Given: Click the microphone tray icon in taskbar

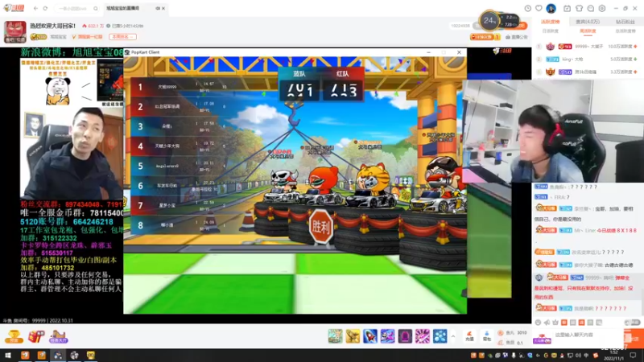Looking at the screenshot, I should click(x=514, y=356).
